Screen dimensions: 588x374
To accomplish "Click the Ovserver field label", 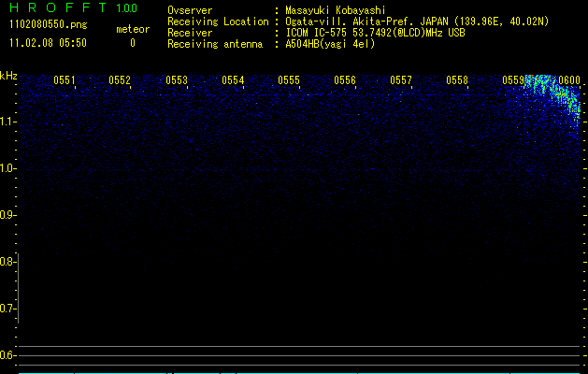I will click(190, 10).
